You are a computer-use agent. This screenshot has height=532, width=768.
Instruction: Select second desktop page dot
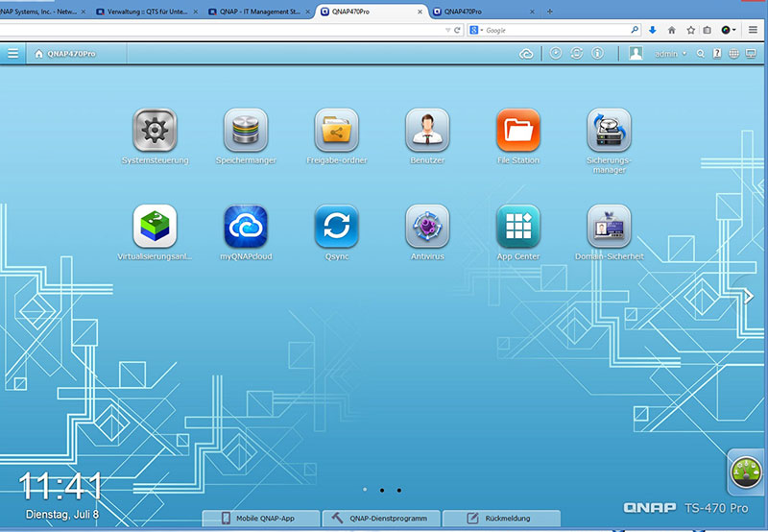pos(382,490)
